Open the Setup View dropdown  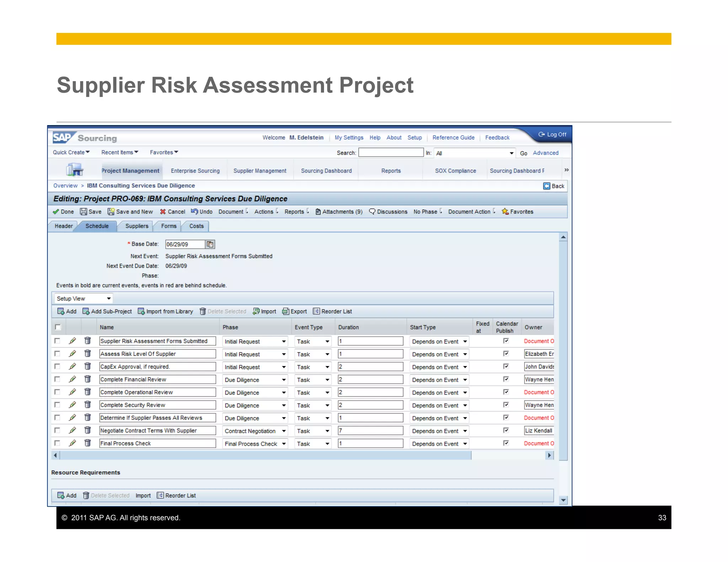pos(83,298)
